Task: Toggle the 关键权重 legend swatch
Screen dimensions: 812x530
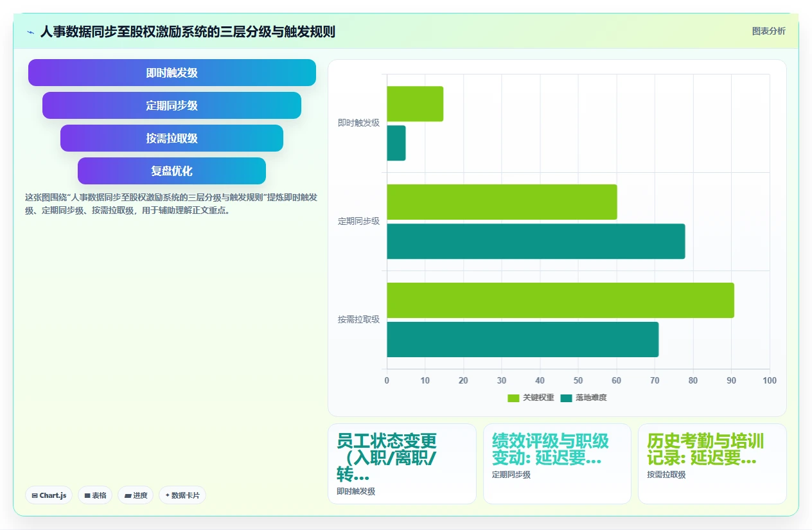Action: click(513, 398)
